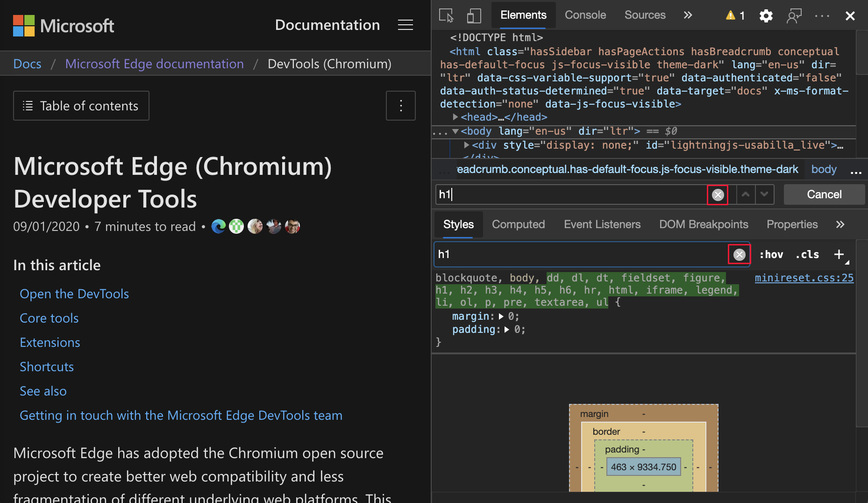Viewport: 868px width, 503px height.
Task: Open minireset.css:25 source link
Action: pyautogui.click(x=804, y=278)
